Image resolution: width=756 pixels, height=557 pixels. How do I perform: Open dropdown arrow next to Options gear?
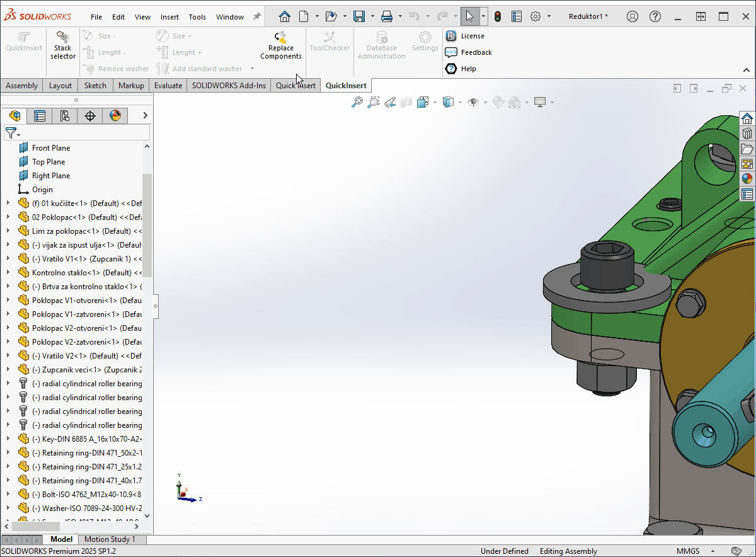point(549,17)
